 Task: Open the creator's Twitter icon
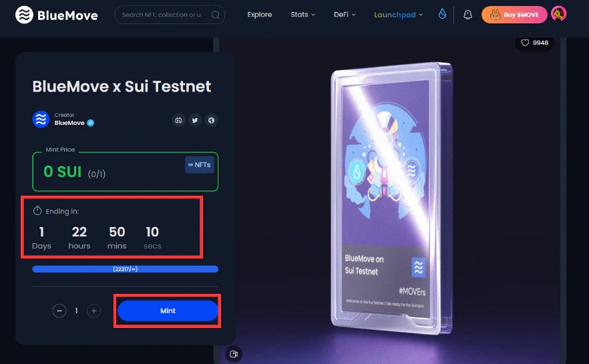coord(195,120)
